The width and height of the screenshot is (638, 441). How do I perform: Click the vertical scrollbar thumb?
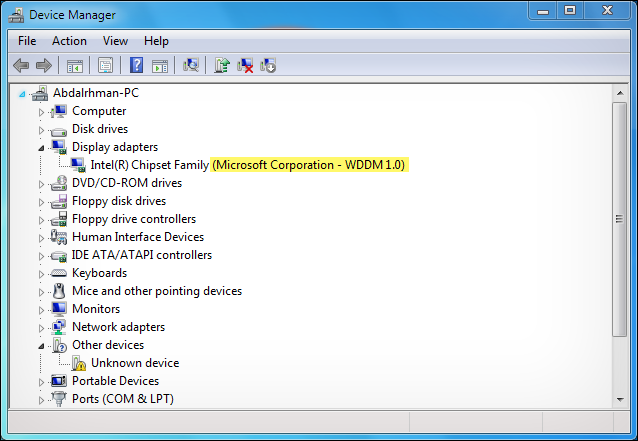point(620,219)
